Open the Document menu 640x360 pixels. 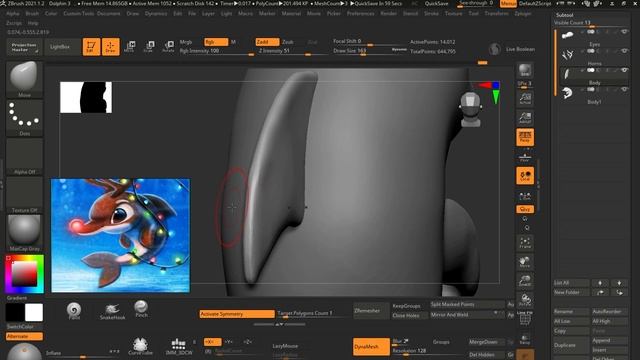tap(108, 13)
